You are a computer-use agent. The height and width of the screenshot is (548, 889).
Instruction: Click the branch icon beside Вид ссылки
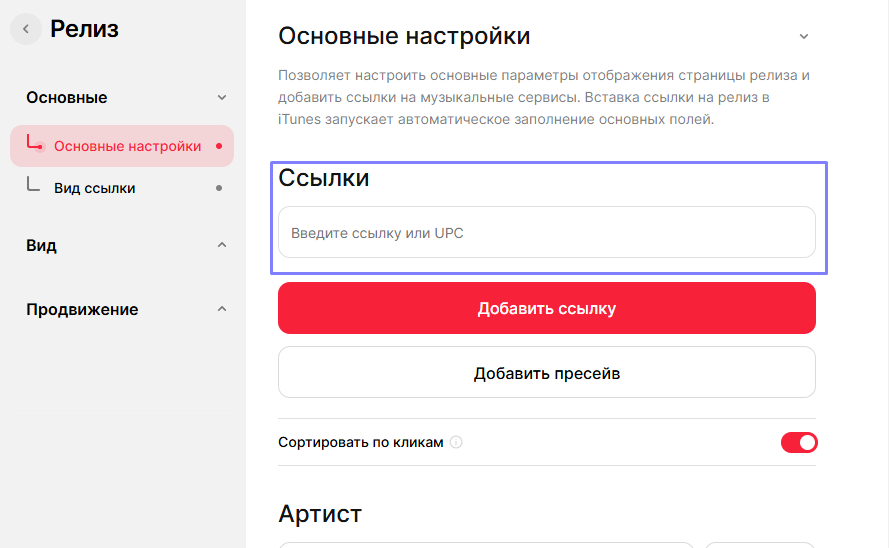pyautogui.click(x=34, y=185)
